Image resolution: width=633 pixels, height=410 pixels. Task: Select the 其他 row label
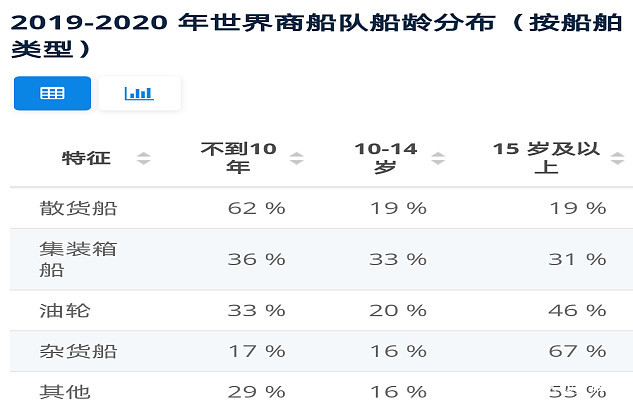(65, 391)
